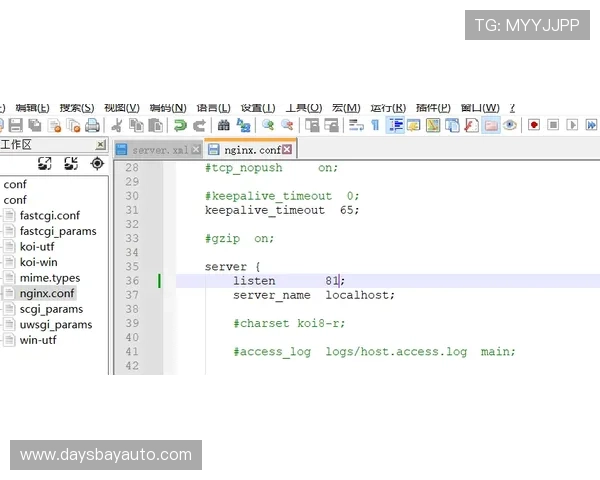Close the nginx.conf tab

pyautogui.click(x=288, y=150)
